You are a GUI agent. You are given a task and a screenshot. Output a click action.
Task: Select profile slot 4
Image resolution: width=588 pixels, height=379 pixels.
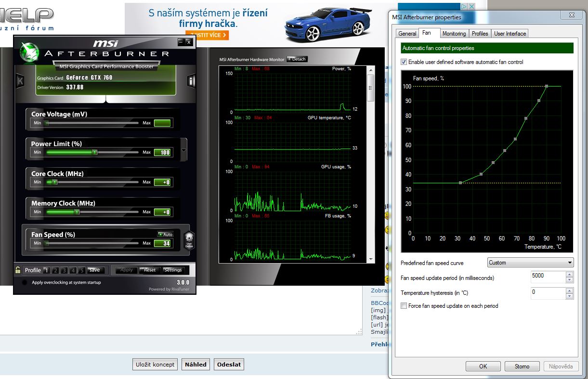click(x=73, y=270)
